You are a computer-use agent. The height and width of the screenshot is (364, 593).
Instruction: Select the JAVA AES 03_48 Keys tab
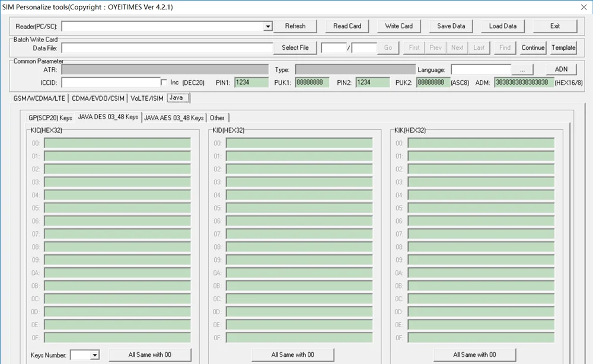pos(174,118)
